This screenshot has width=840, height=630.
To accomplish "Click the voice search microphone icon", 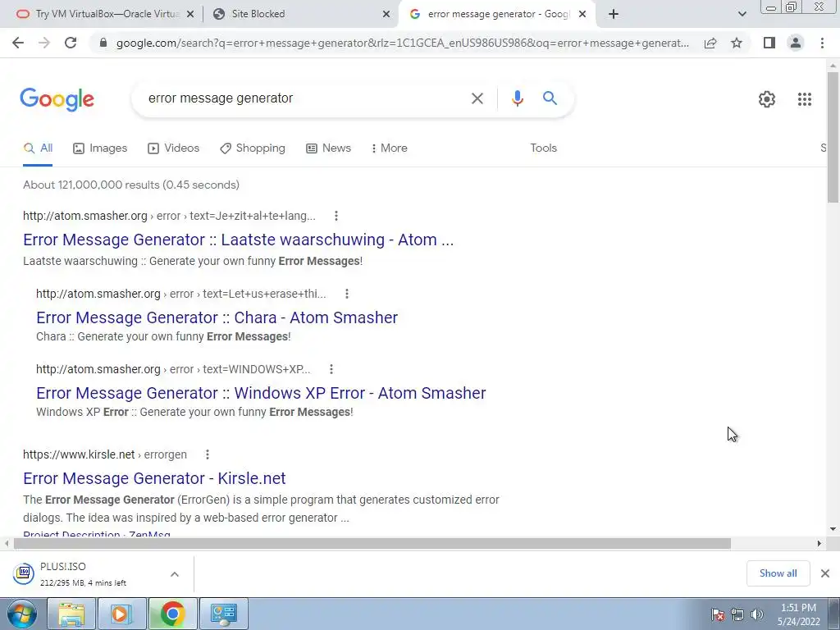I will click(517, 98).
